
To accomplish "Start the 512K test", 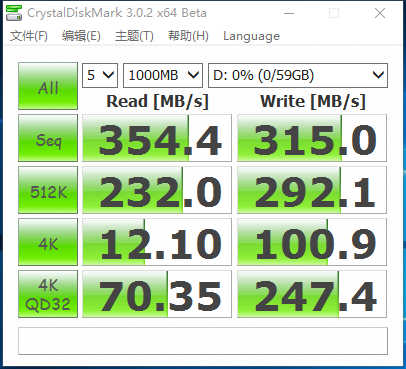I will click(x=48, y=190).
